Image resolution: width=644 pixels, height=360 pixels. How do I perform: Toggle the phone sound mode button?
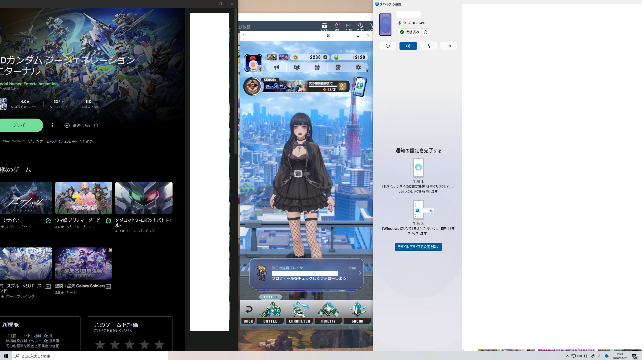coord(408,46)
